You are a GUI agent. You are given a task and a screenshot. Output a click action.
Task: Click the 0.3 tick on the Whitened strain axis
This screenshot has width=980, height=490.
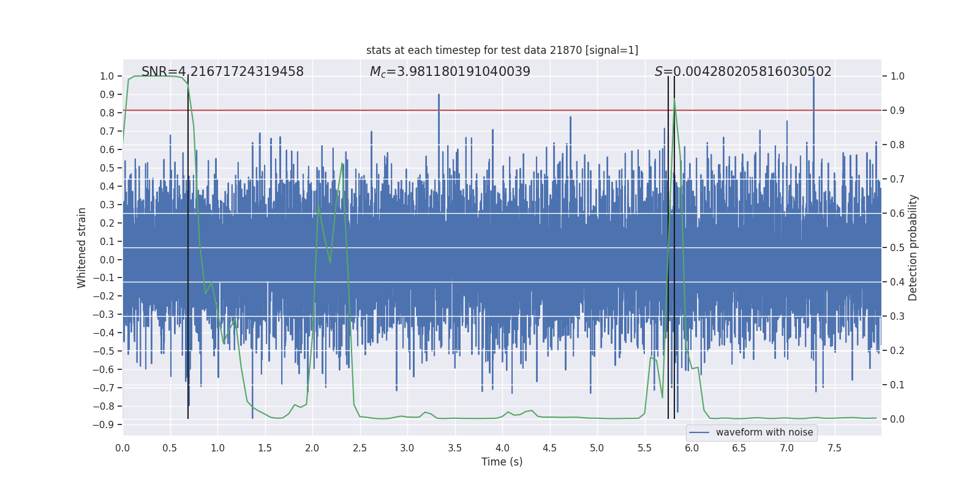(x=107, y=205)
